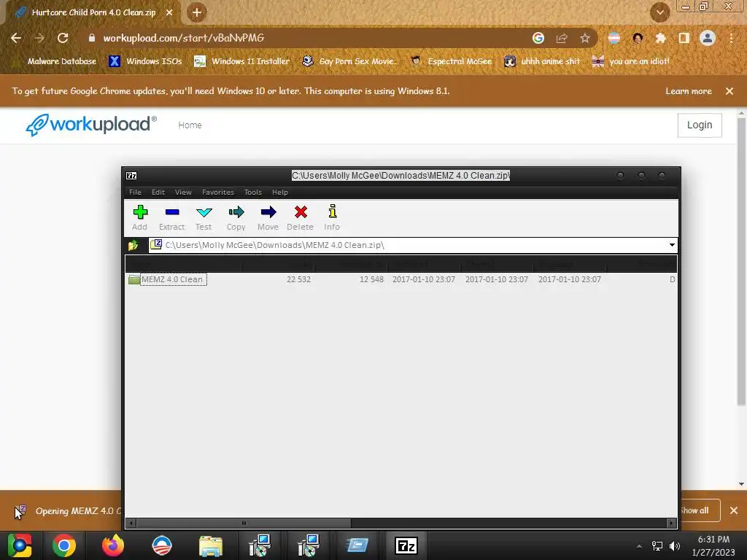The image size is (747, 560).
Task: Click the Add button in 7-Zip toolbar
Action: [x=139, y=217]
